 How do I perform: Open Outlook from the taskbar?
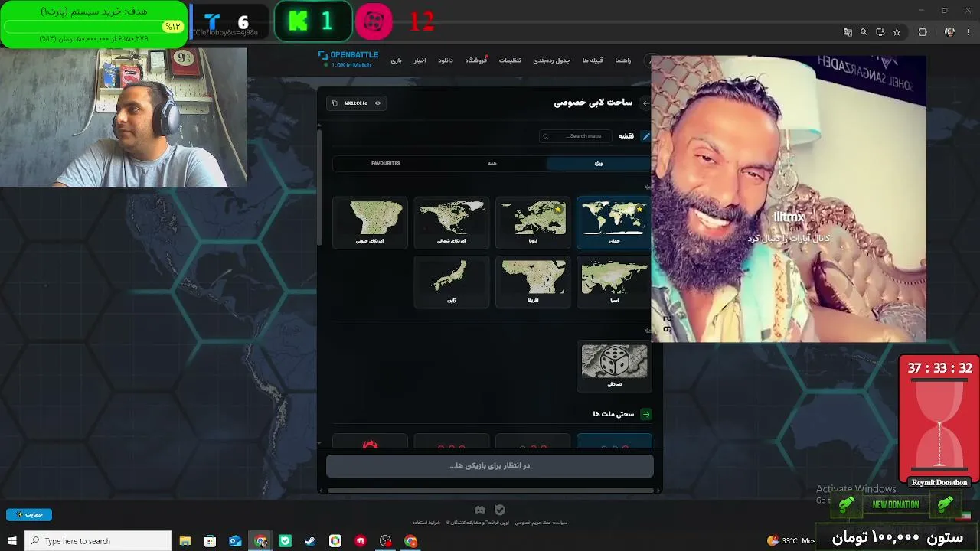point(235,541)
